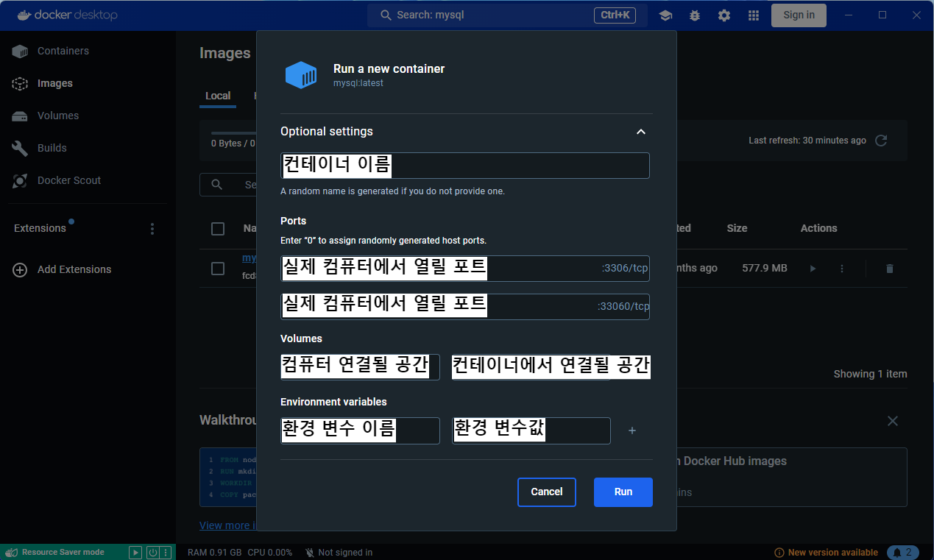934x560 pixels.
Task: Delete the mysql image with trash icon
Action: (889, 269)
